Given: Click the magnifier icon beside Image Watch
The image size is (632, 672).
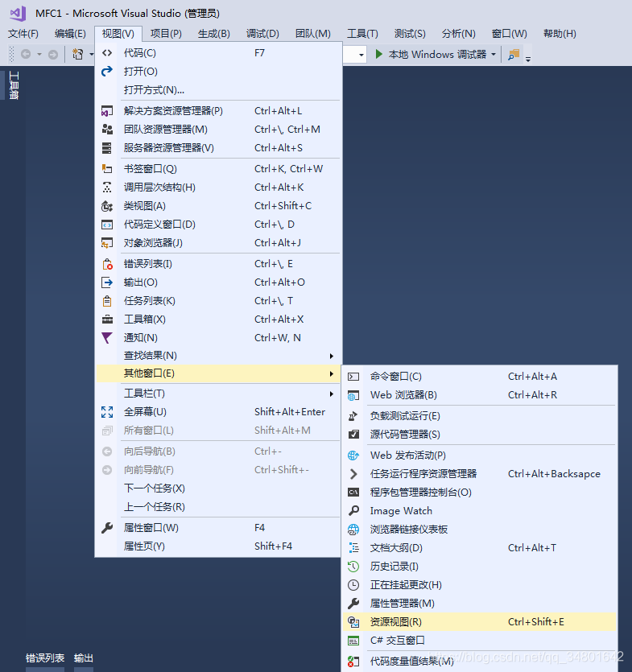Looking at the screenshot, I should click(x=353, y=511).
